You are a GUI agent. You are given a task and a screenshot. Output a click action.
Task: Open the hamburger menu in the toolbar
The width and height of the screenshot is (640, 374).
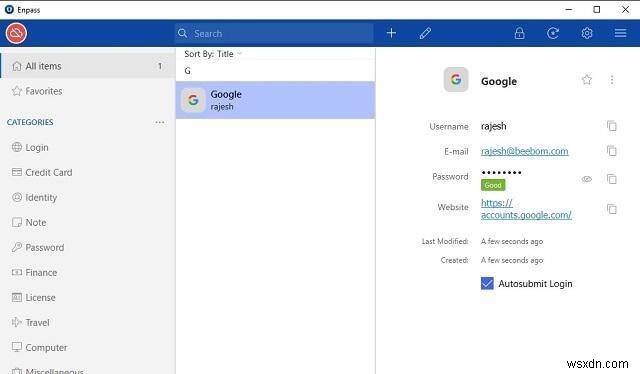620,33
